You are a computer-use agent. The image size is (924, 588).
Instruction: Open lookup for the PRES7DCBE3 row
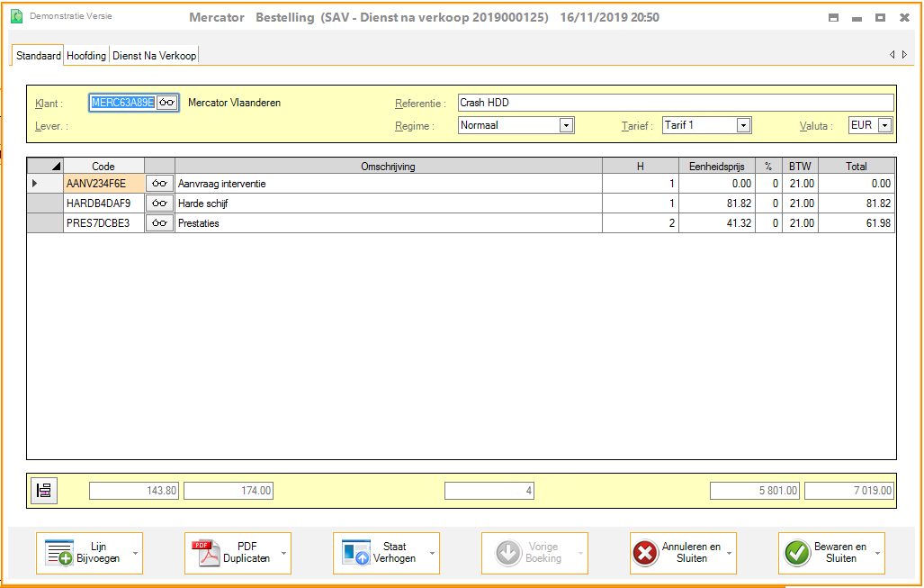[159, 223]
